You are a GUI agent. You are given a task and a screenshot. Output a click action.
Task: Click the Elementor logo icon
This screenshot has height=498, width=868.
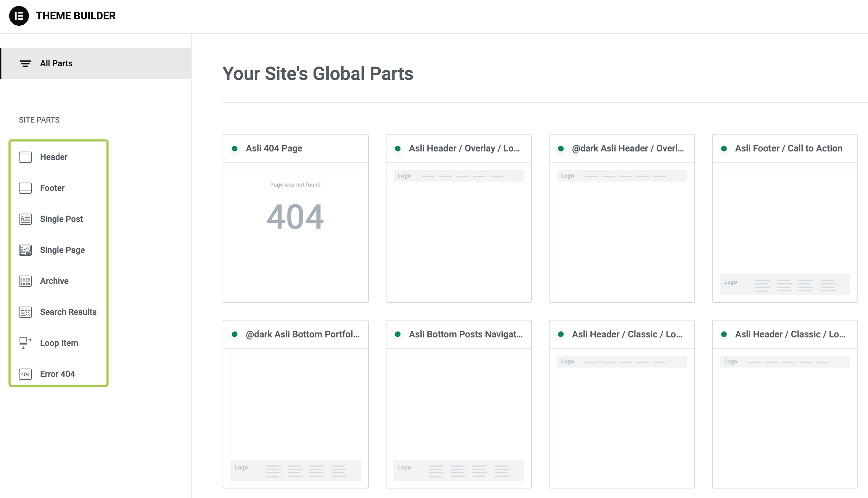coord(19,16)
